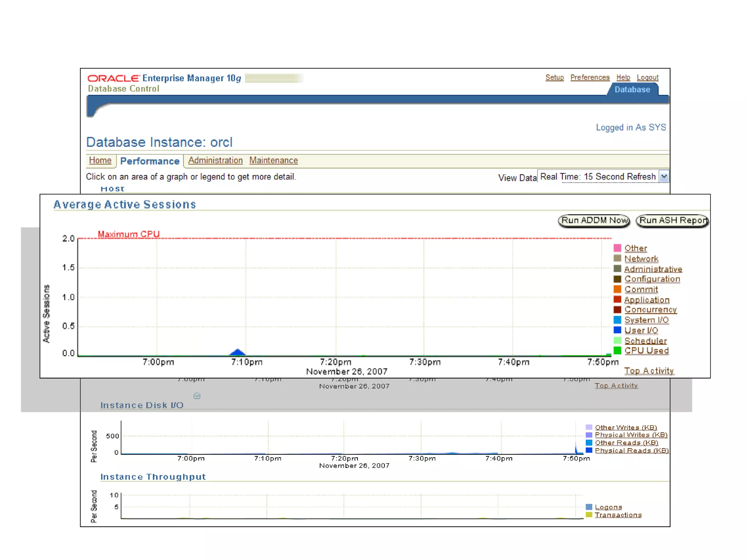
Task: Click the blue User I/O legend swatch
Action: (x=617, y=330)
